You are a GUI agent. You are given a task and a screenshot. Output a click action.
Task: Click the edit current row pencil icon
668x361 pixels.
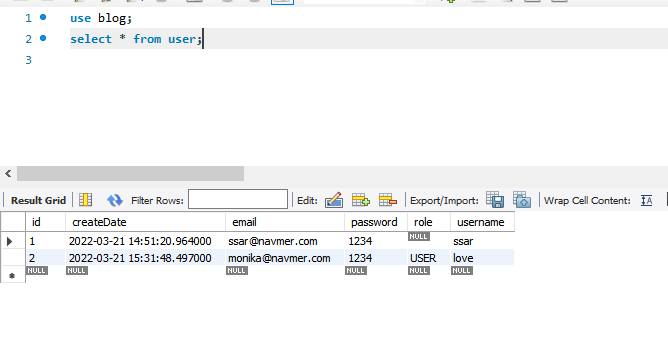click(x=334, y=200)
